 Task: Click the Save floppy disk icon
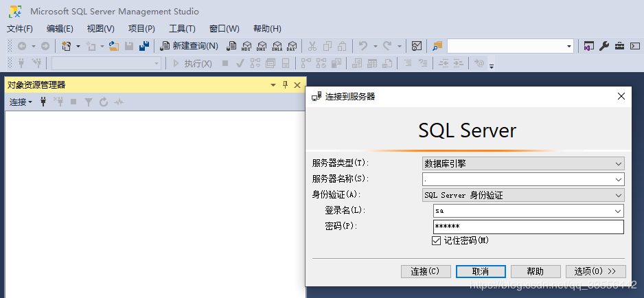coord(129,46)
